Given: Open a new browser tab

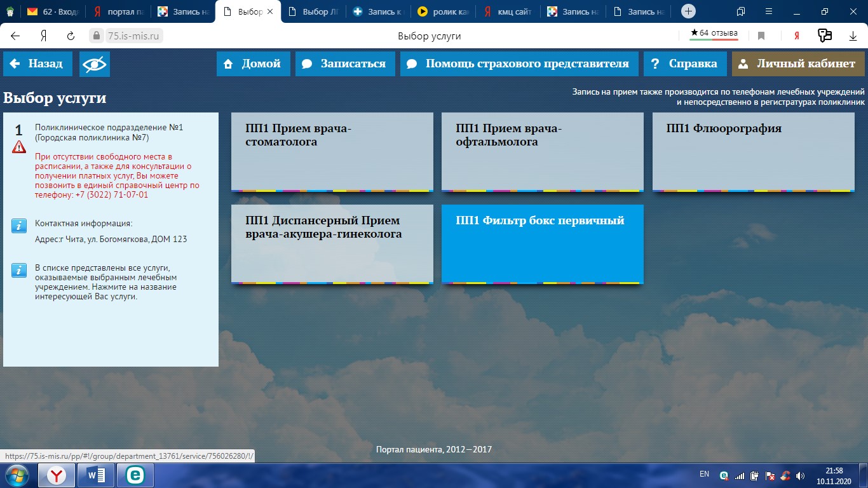Looking at the screenshot, I should tap(688, 11).
